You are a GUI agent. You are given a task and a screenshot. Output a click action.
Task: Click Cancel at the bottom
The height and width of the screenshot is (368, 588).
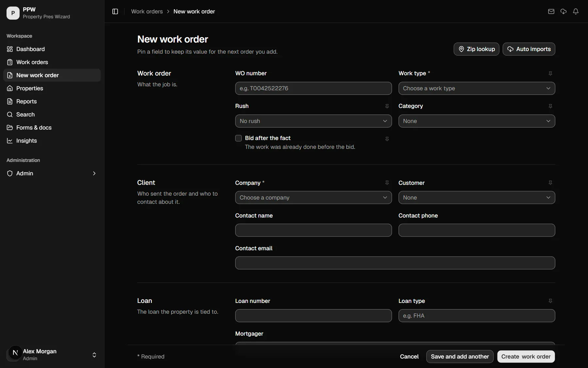tap(409, 357)
